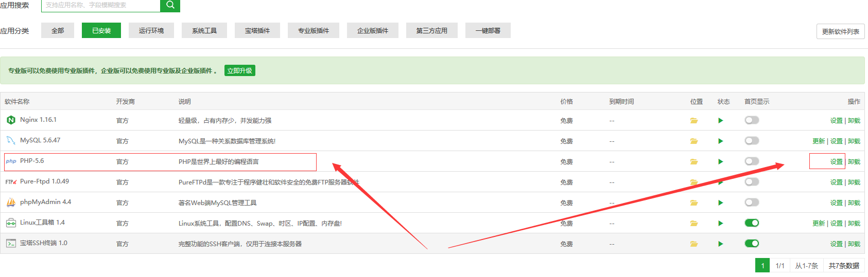Open the phpMyAdmin install folder icon

coord(694,202)
